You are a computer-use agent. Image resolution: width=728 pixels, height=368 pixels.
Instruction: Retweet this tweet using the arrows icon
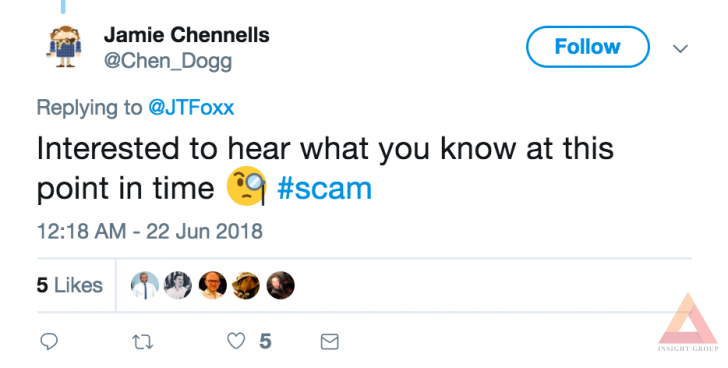[x=143, y=342]
